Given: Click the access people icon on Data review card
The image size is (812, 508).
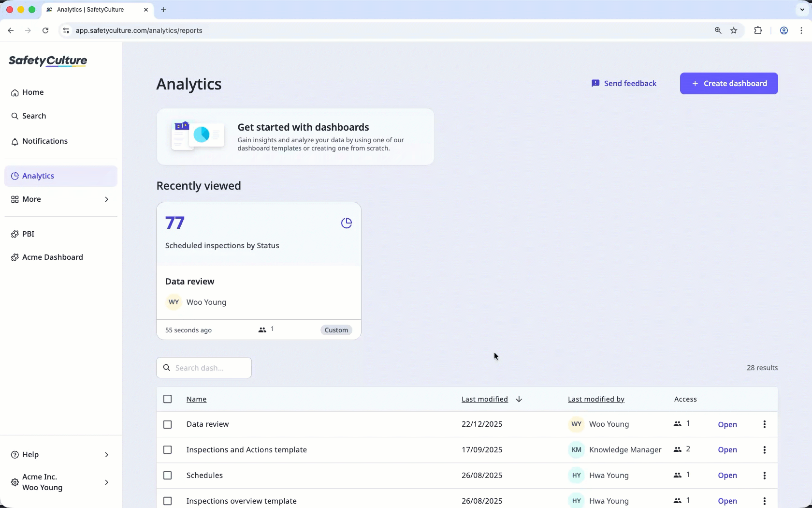Looking at the screenshot, I should (262, 330).
